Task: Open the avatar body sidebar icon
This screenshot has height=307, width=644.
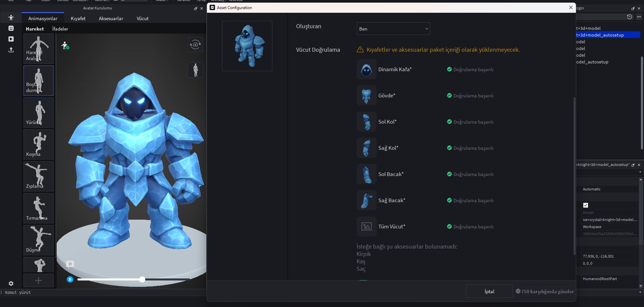Action: coord(11,17)
